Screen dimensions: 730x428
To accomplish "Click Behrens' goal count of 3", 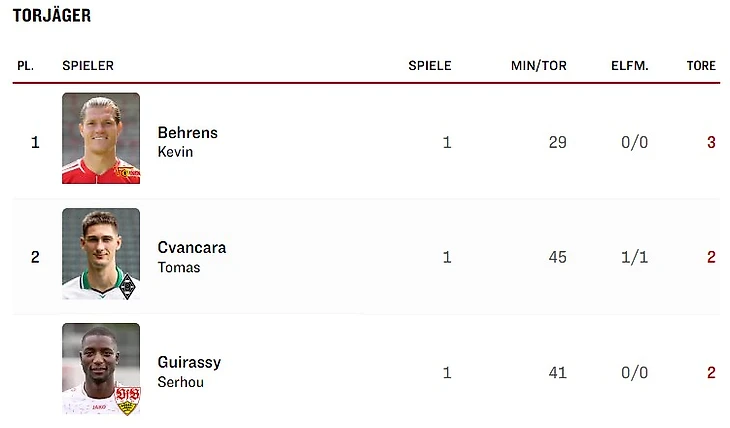I will [711, 143].
